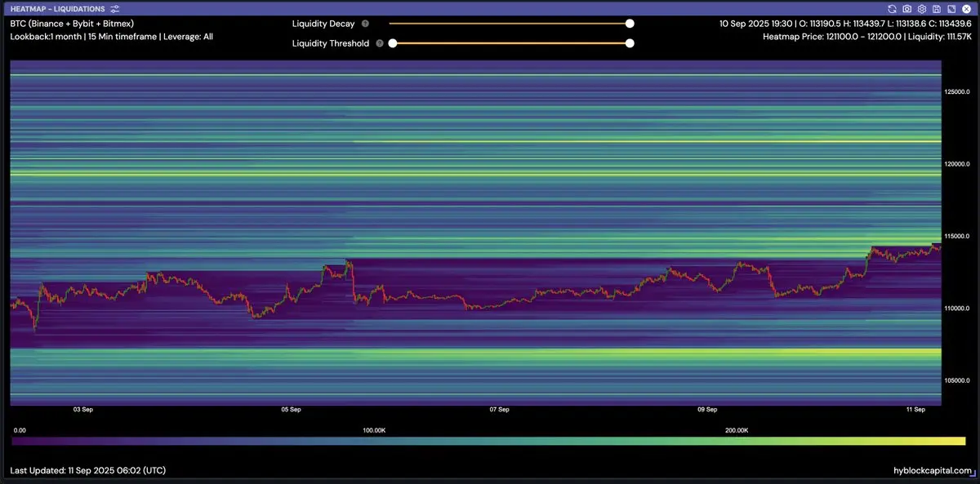
Task: Click the 0.00 color scale label
Action: (20, 429)
